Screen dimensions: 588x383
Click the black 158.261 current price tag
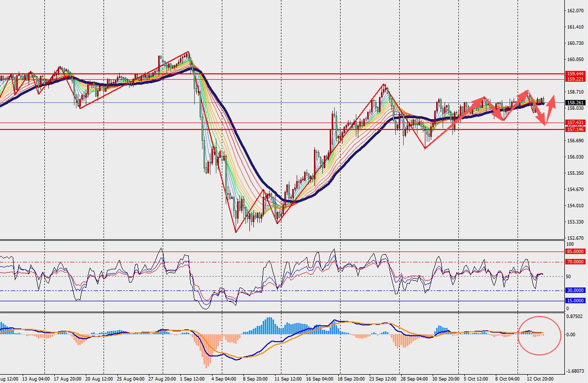point(575,102)
